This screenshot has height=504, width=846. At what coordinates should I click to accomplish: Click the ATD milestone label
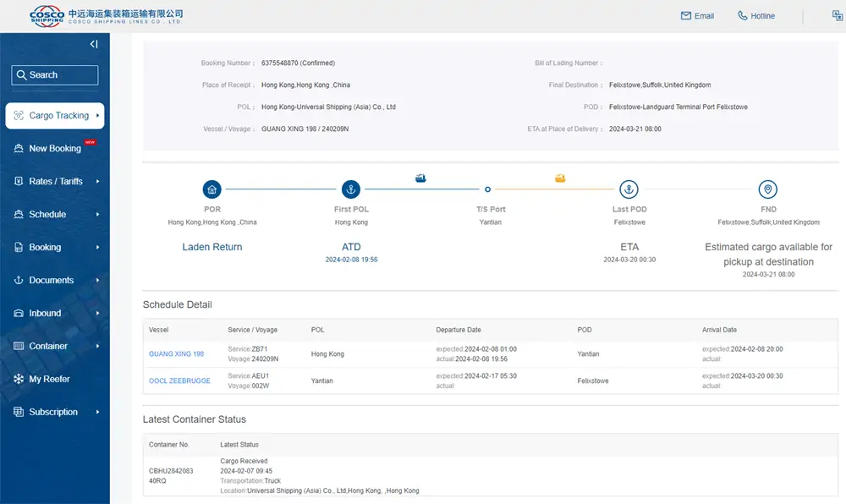tap(351, 247)
